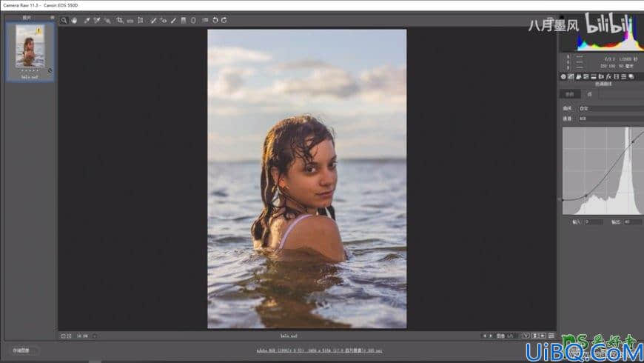Click the lala.nef label under thumbnail
644x363 pixels.
click(x=30, y=77)
